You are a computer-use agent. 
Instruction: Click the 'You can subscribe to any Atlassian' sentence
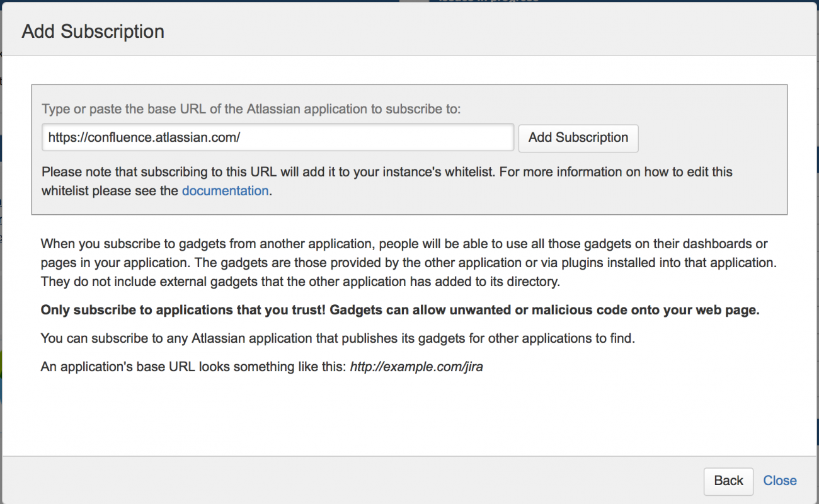point(338,338)
